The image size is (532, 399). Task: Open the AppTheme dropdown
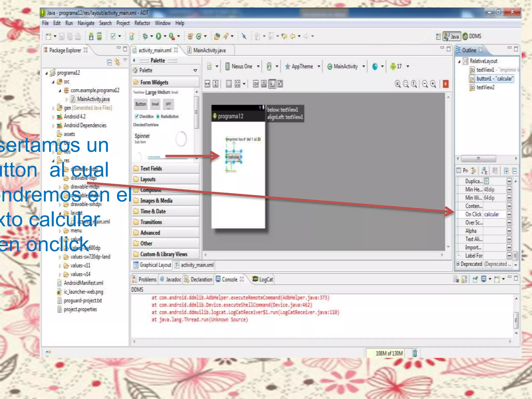coord(303,66)
